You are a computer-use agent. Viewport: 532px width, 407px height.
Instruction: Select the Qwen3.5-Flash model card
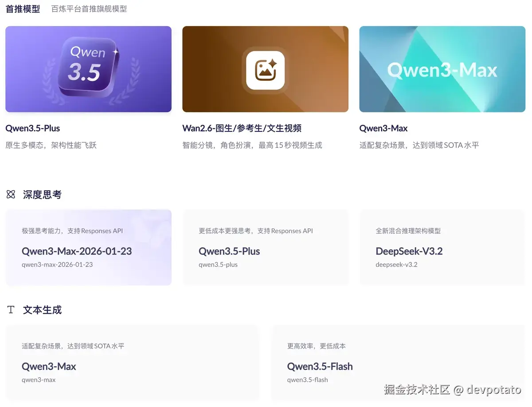(398, 363)
